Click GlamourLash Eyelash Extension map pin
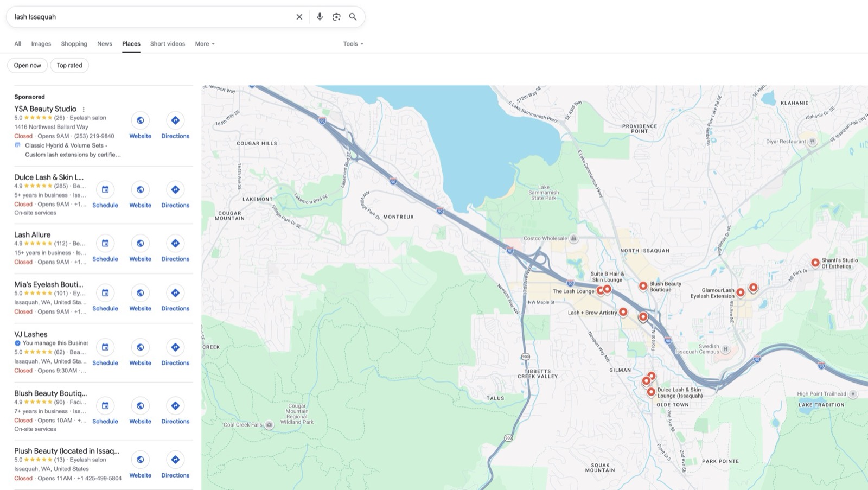868x490 pixels. click(740, 292)
